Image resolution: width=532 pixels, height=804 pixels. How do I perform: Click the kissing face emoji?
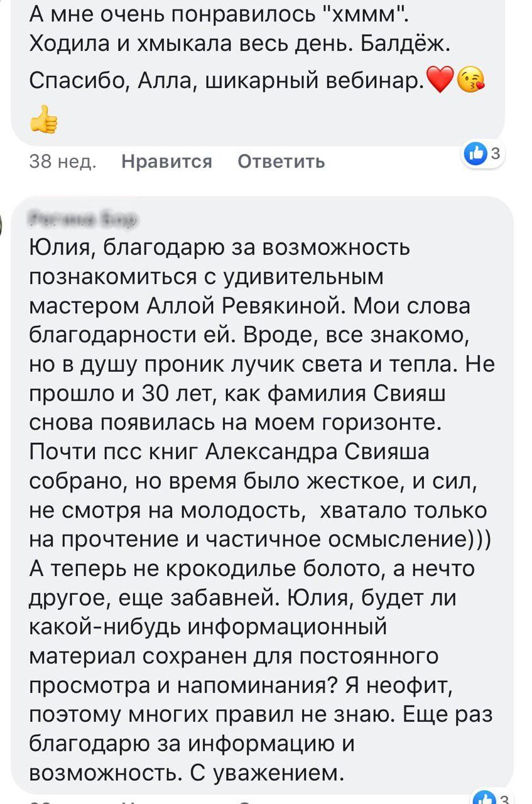point(472,80)
